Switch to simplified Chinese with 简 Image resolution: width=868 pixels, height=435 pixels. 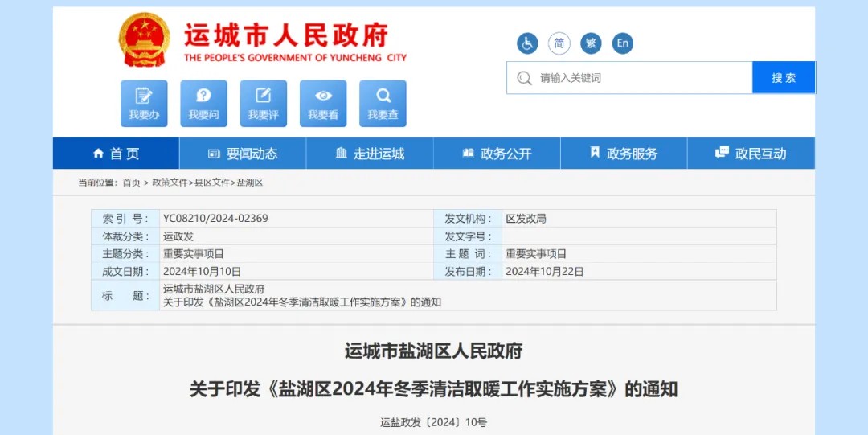(x=559, y=43)
